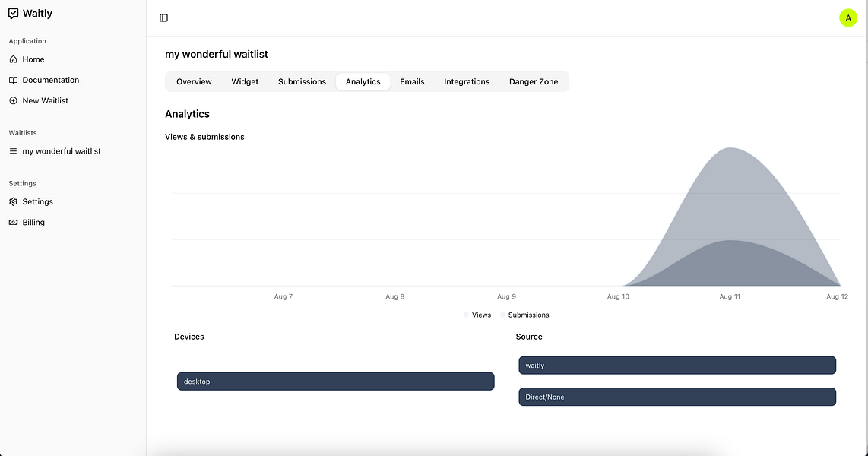868x456 pixels.
Task: Toggle Submissions series in chart legend
Action: 524,315
